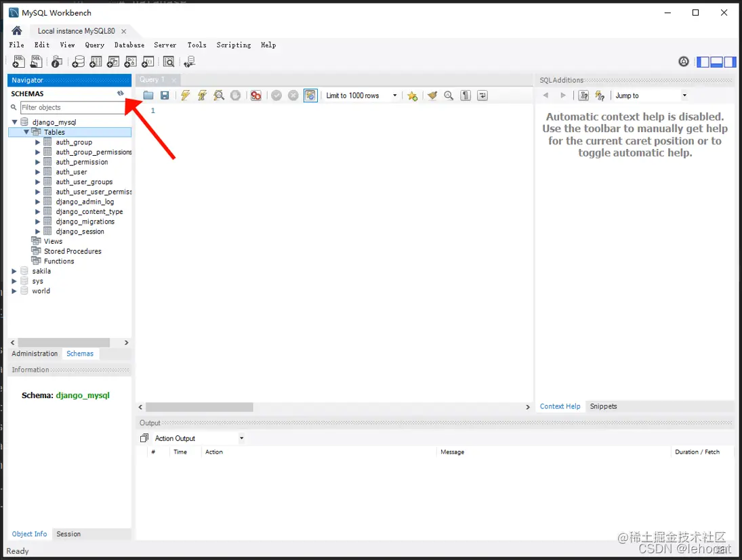This screenshot has width=742, height=560.
Task: Reconnect to DBMS icon
Action: 190,62
